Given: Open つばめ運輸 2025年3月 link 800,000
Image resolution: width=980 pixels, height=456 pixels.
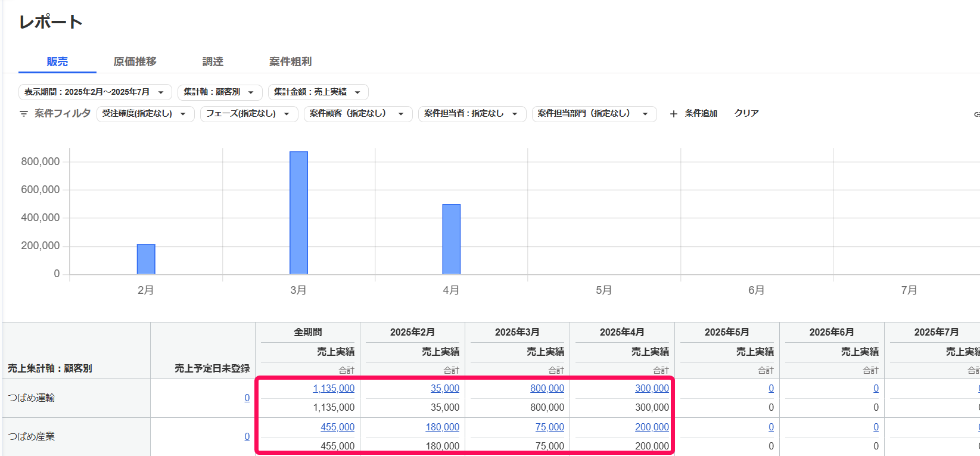Looking at the screenshot, I should [547, 388].
